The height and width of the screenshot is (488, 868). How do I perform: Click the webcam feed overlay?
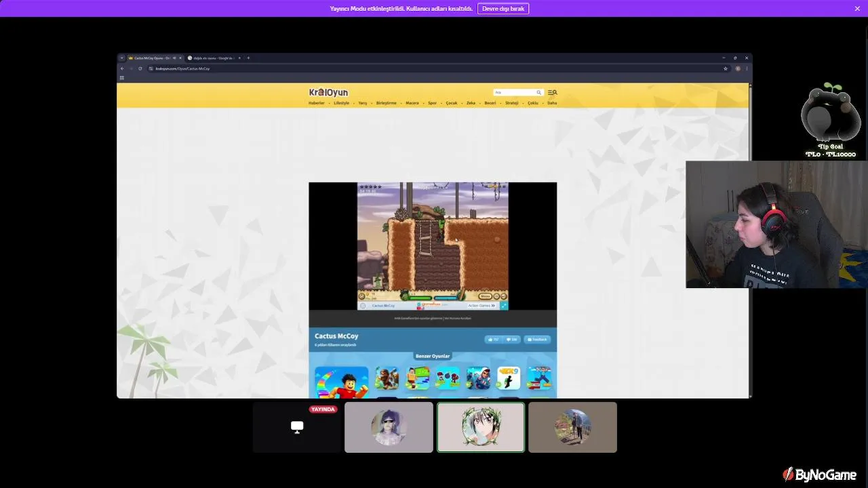point(776,224)
